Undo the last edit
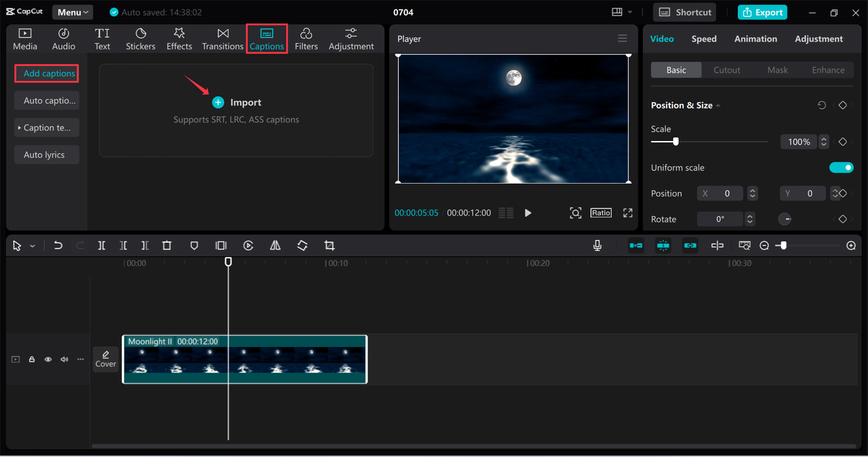Screen dimensions: 868x457 tap(58, 245)
